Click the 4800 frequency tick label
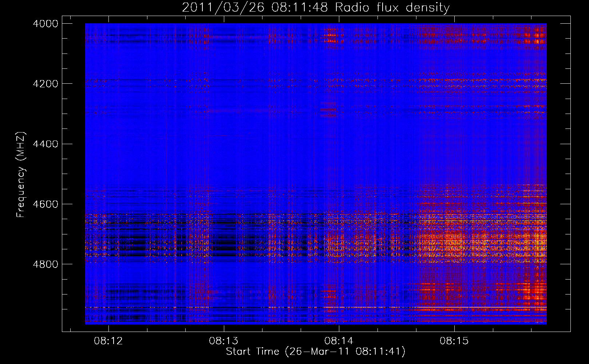589x364 pixels. 46,264
